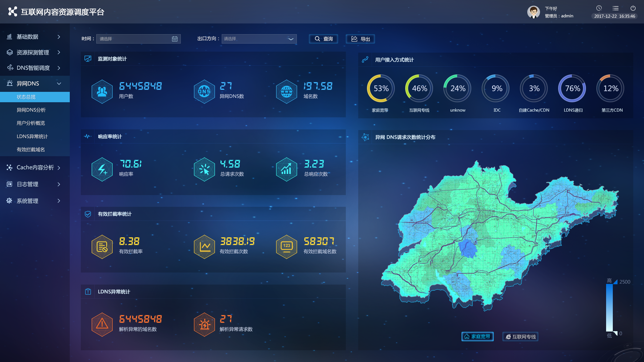The height and width of the screenshot is (362, 644).
Task: Select the 出口方向 dropdown
Action: coord(258,39)
